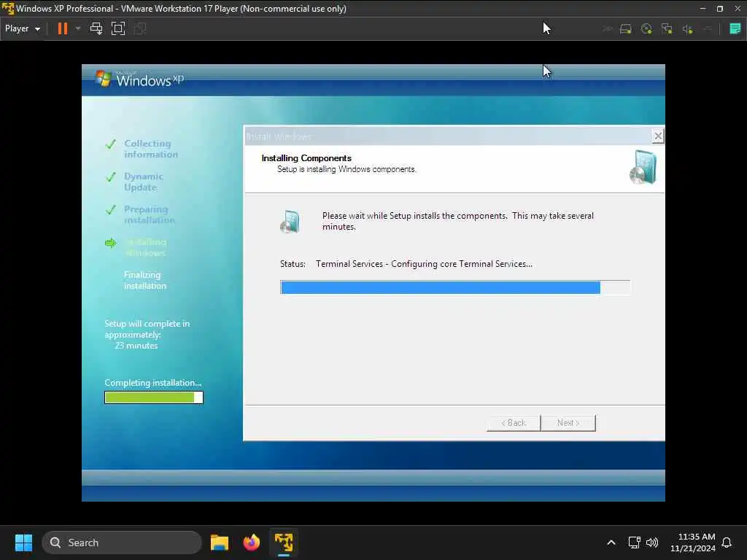Click the hard disk device icon
The image size is (747, 560).
625,29
